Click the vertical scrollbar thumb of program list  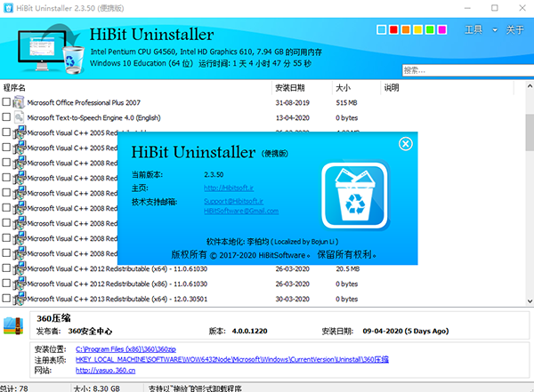coord(530,132)
